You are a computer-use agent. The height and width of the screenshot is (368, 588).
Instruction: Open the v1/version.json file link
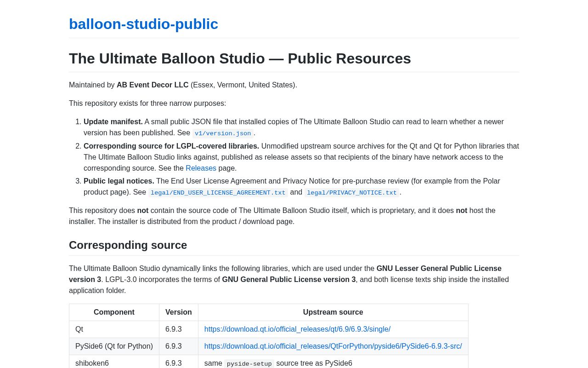click(x=223, y=133)
